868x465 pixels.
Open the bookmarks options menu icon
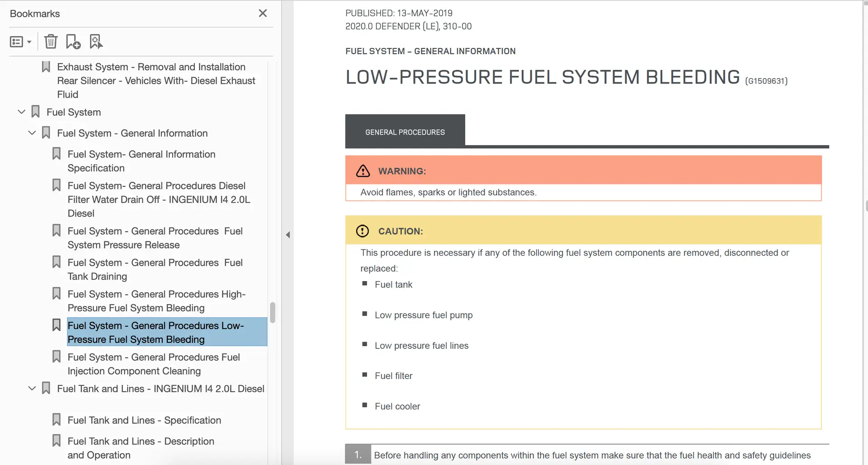pos(20,42)
